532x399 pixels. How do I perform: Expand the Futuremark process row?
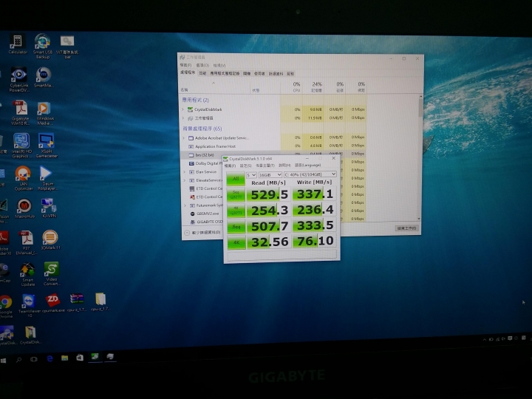click(x=185, y=205)
